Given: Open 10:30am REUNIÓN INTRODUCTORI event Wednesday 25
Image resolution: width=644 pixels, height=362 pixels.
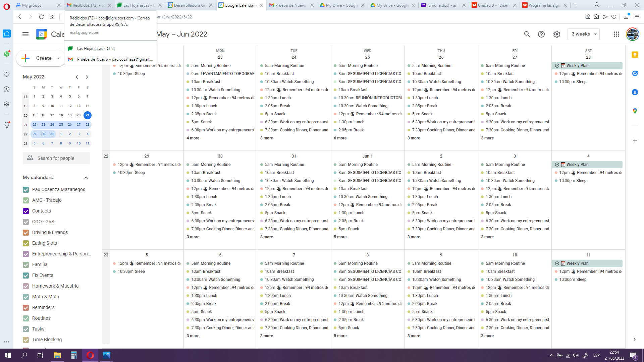Looking at the screenshot, I should [368, 98].
